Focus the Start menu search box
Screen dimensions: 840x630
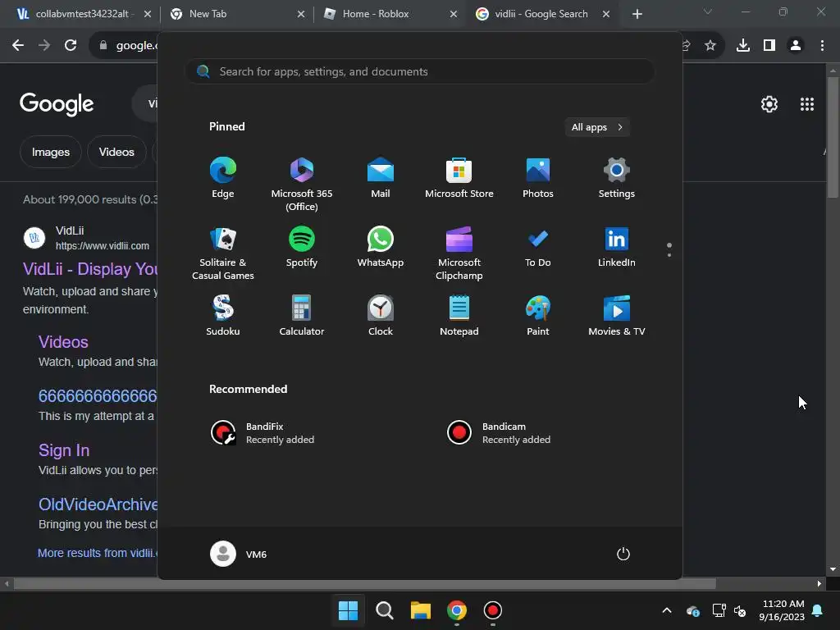(x=420, y=71)
